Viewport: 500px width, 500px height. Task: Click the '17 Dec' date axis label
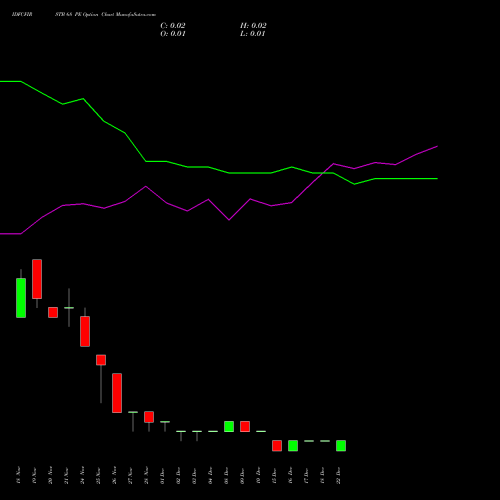point(306,475)
